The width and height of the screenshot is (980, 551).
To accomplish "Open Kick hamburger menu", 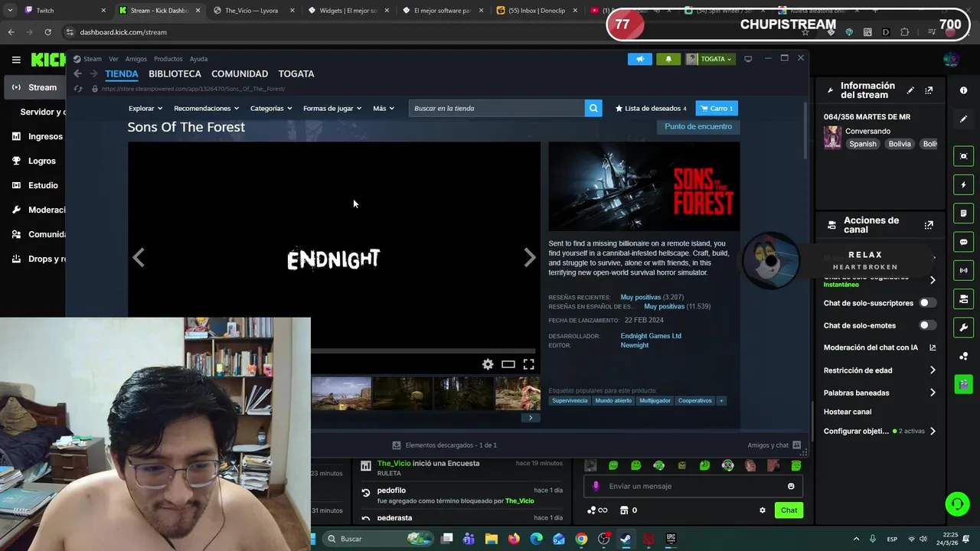I will click(x=16, y=59).
